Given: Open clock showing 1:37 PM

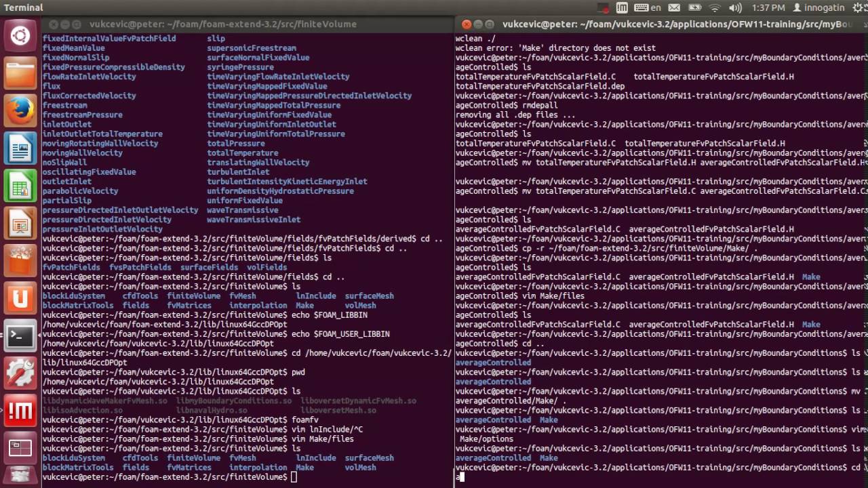Looking at the screenshot, I should pyautogui.click(x=768, y=8).
